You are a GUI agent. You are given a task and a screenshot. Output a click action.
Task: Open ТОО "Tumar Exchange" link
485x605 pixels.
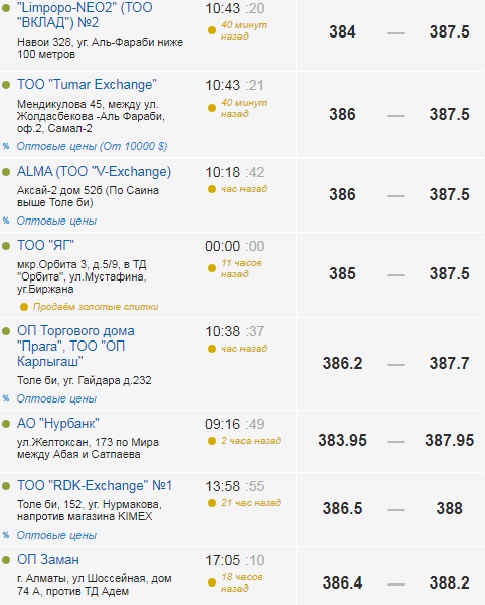(x=87, y=84)
